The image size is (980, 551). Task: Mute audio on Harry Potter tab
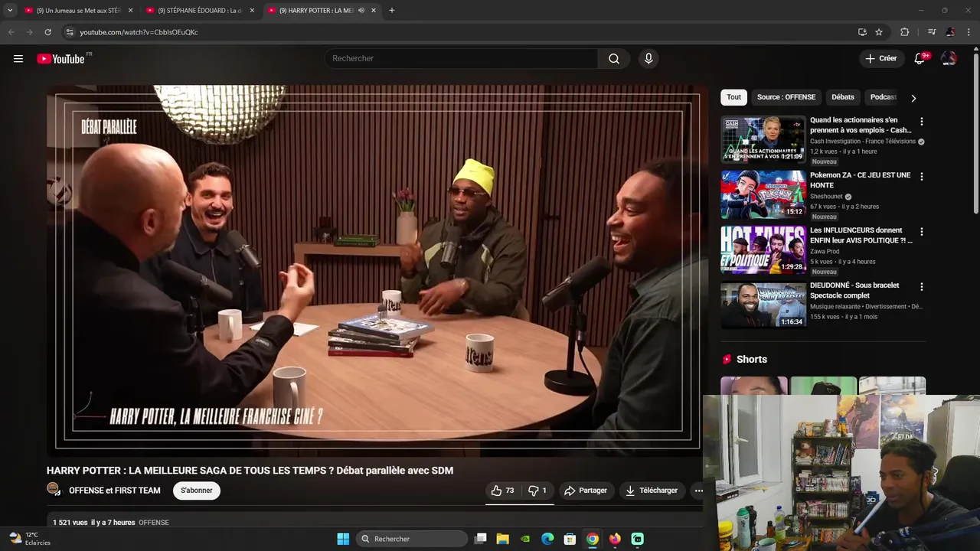tap(361, 11)
